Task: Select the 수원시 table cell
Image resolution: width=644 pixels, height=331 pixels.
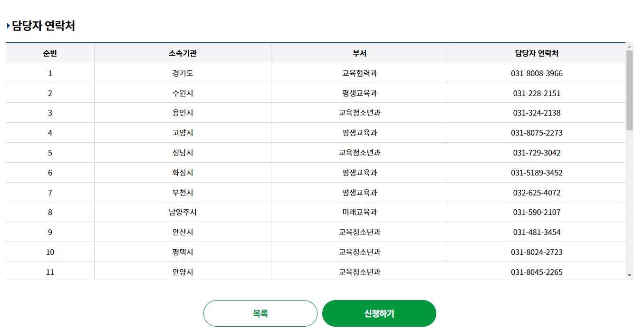Action: [x=182, y=93]
